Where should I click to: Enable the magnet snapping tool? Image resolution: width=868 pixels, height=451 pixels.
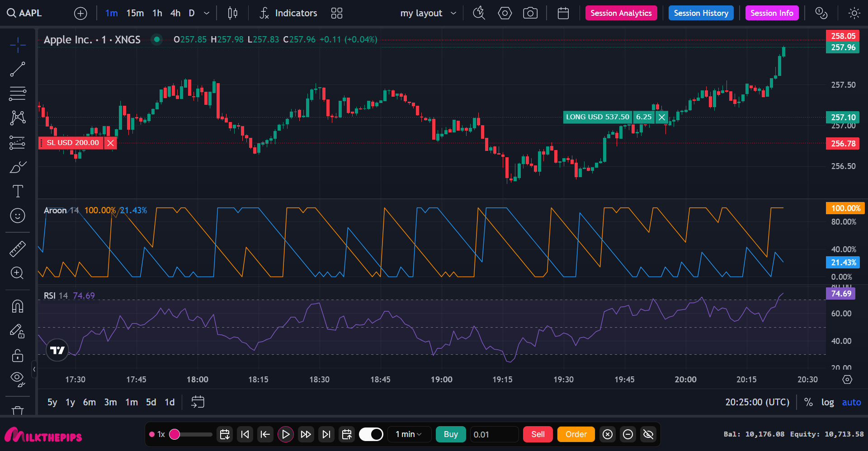coord(17,306)
